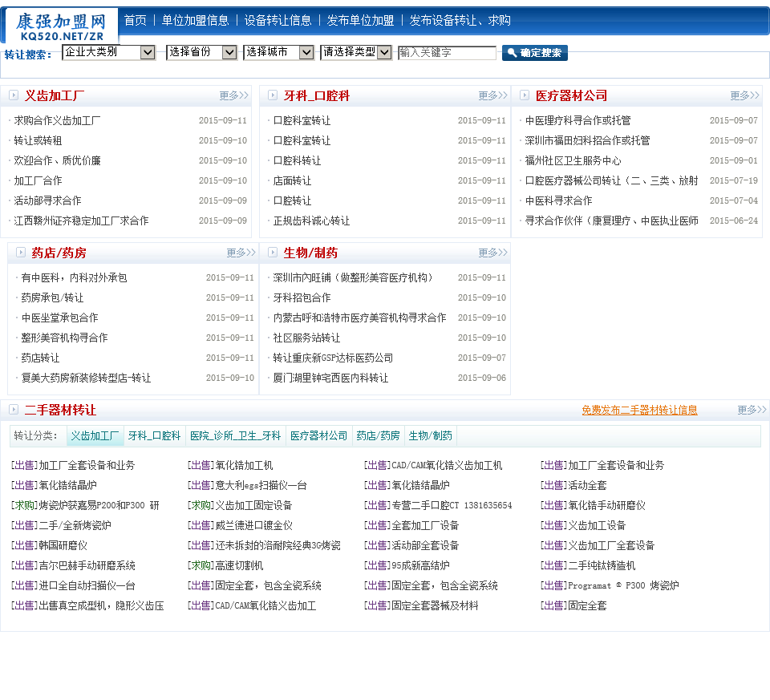Screen dimensions: 770x700
Task: Select the 医疗器材公司 category tab
Action: click(318, 435)
